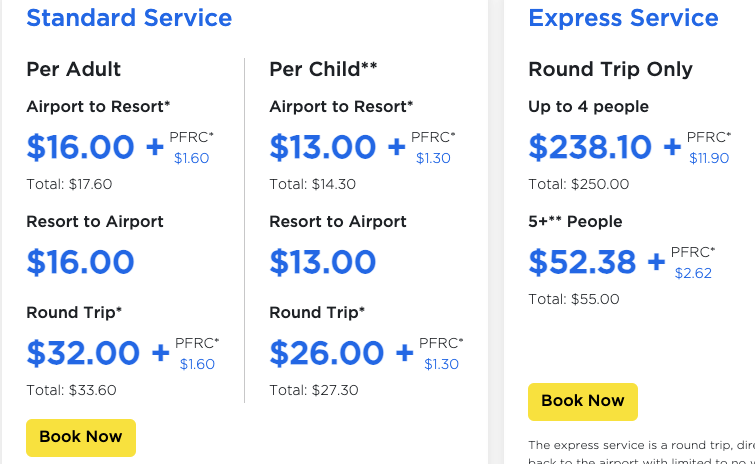Click the Total: $17.60 text

(x=69, y=184)
